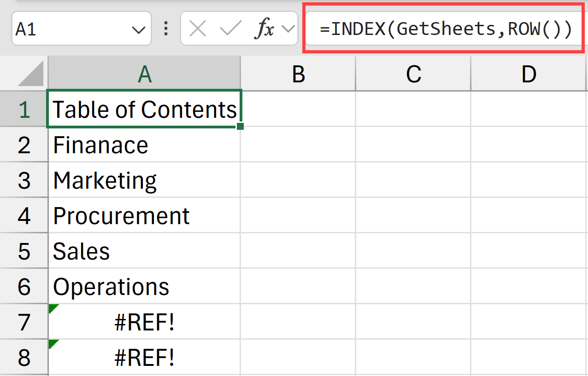Select row 1 header
Image resolution: width=588 pixels, height=376 pixels.
pos(24,109)
